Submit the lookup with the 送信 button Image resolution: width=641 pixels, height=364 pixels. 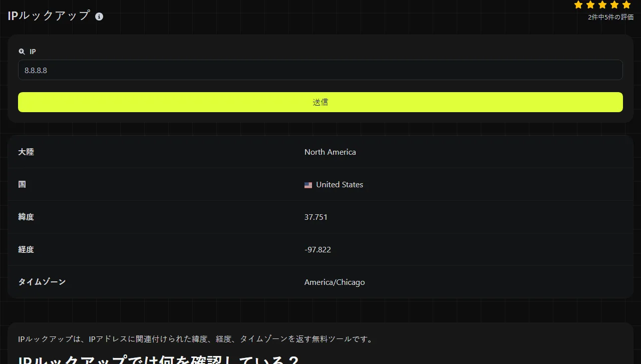[x=320, y=102]
